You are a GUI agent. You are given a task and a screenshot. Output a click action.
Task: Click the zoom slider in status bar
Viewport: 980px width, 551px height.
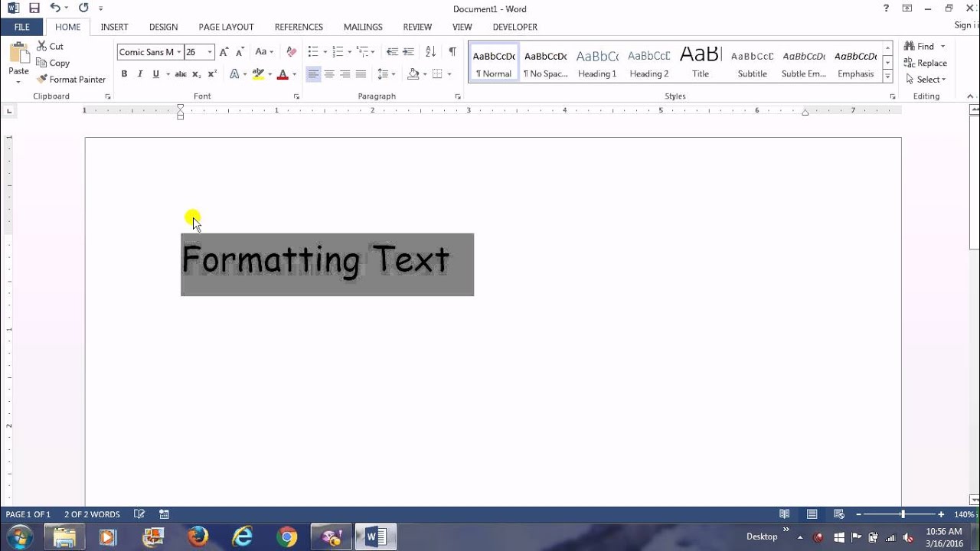(x=902, y=514)
